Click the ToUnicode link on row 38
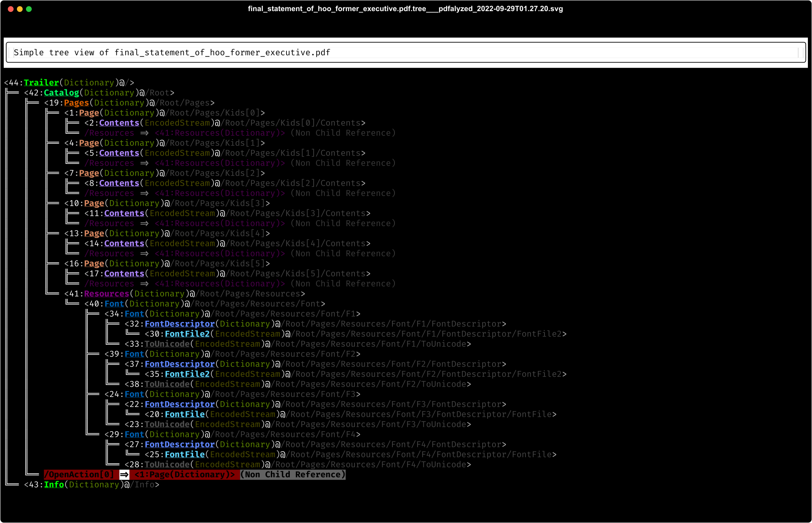This screenshot has height=523, width=812. tap(167, 384)
